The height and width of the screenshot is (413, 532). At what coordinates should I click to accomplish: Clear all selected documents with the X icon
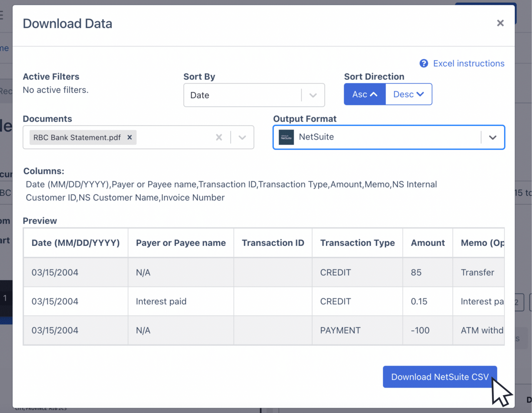pyautogui.click(x=219, y=137)
